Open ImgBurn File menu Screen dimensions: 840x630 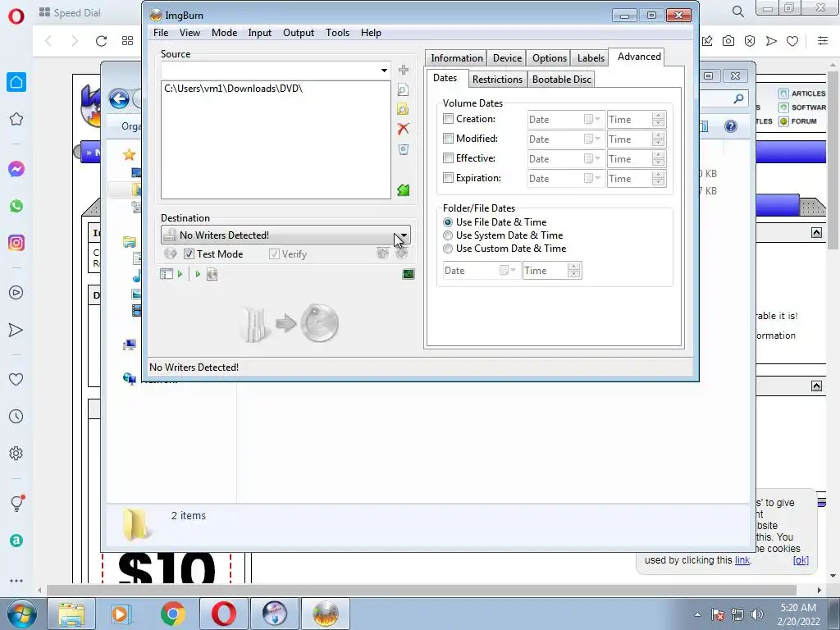(x=161, y=33)
